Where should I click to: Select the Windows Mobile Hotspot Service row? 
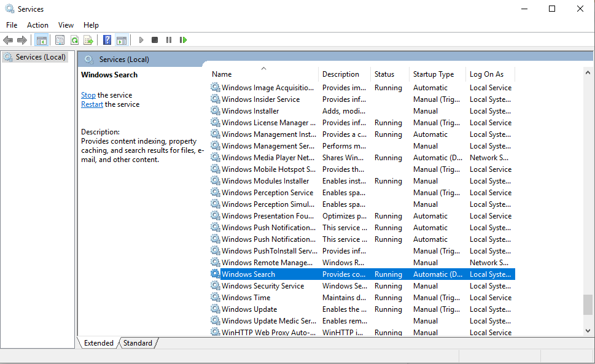[x=362, y=169]
